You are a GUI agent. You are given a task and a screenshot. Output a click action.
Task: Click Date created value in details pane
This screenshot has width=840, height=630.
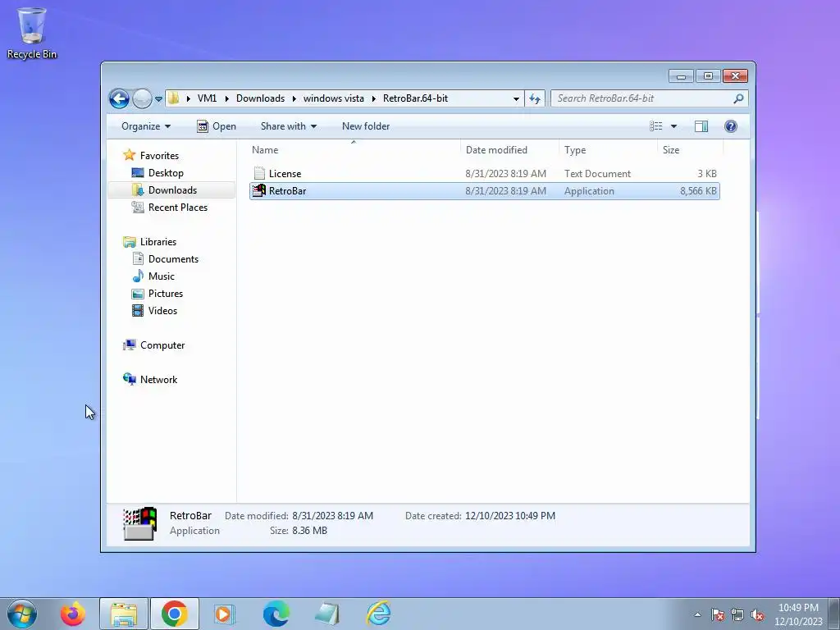(510, 516)
